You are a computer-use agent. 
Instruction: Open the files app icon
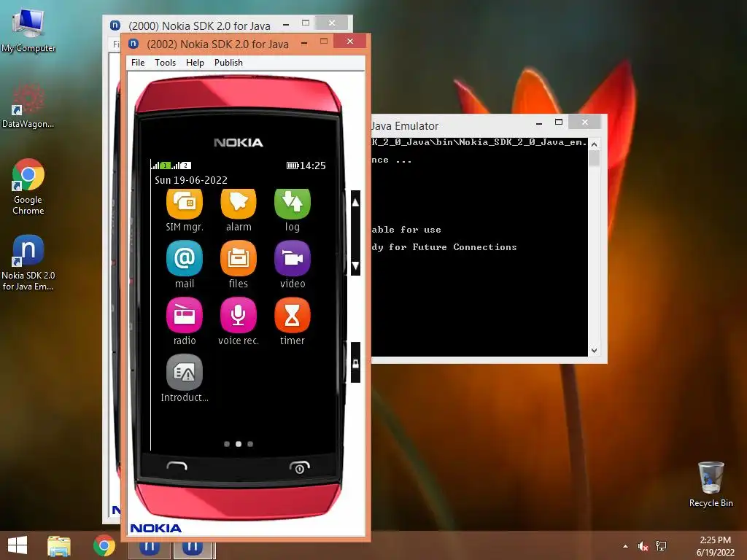click(239, 258)
